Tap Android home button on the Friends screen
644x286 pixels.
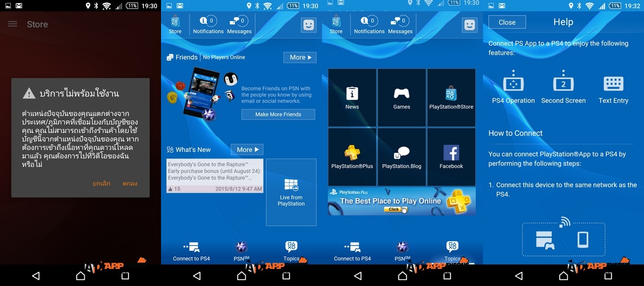241,276
